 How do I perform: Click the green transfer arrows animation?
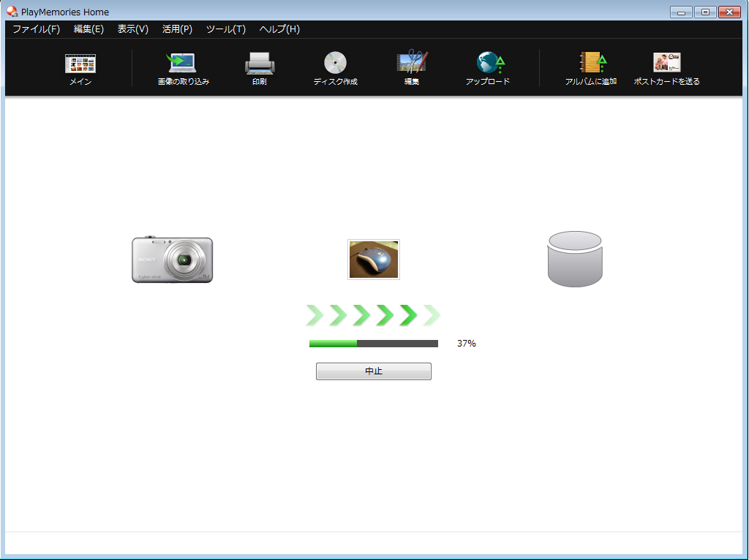tap(373, 315)
